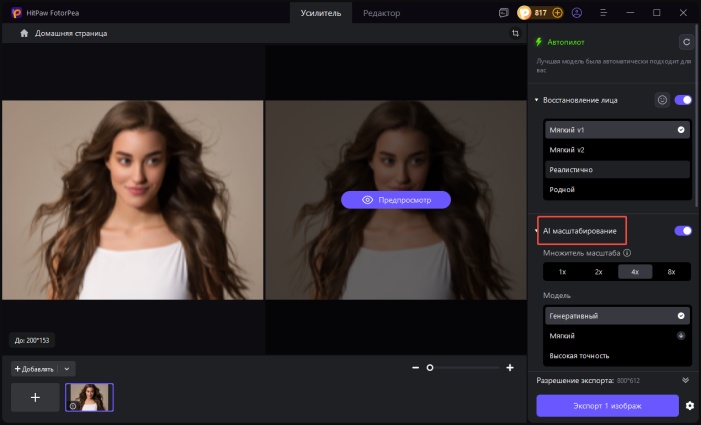
Task: Click the crop tool icon
Action: pos(515,33)
